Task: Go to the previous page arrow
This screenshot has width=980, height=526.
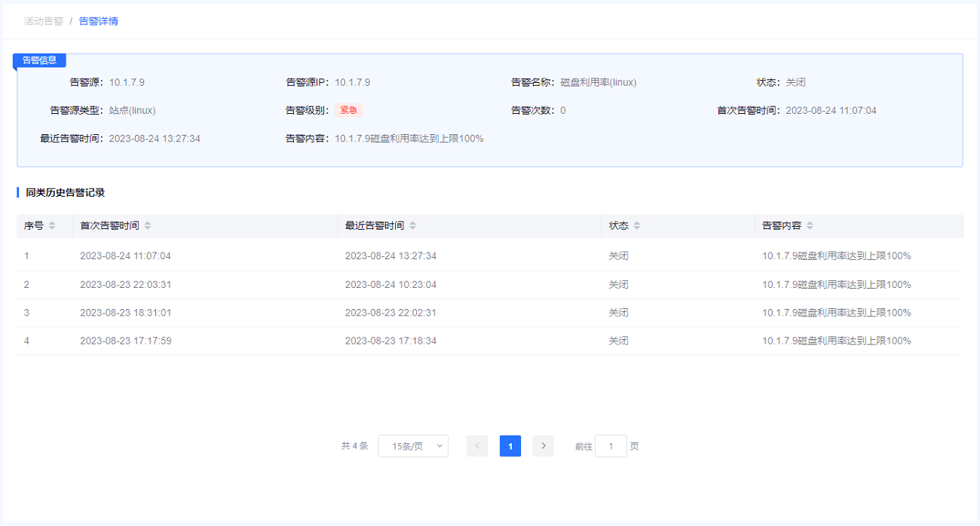Action: pos(477,446)
